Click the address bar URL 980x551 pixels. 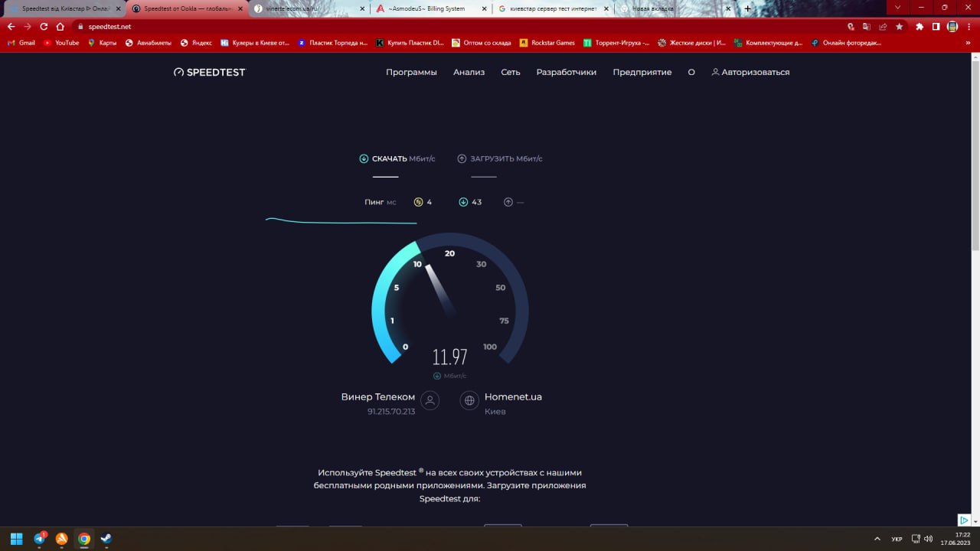tap(109, 26)
